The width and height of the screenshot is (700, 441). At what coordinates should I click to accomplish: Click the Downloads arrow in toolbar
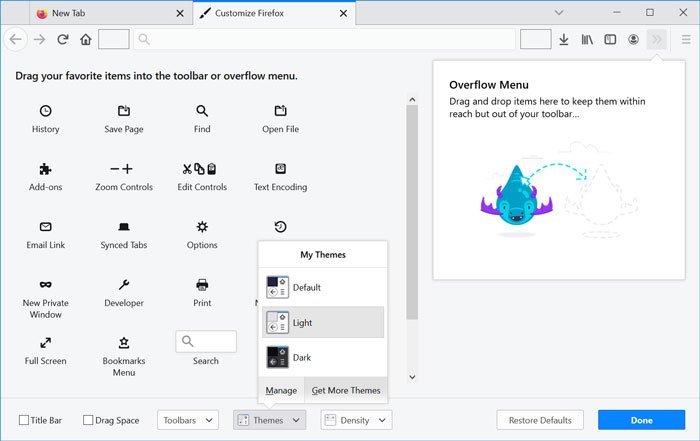[x=564, y=40]
